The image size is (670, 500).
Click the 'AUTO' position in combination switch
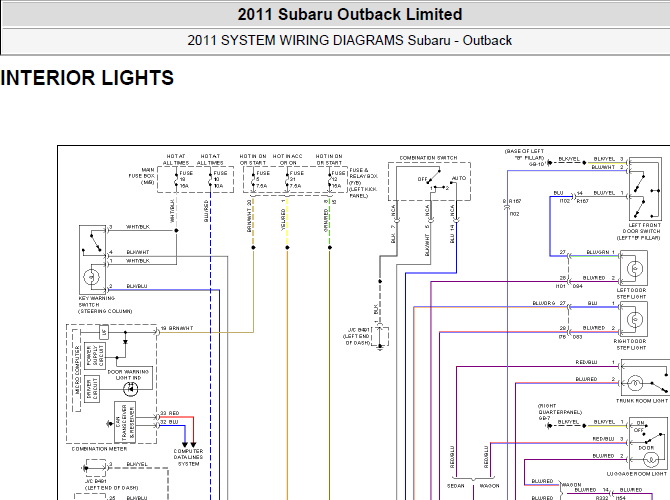(x=459, y=178)
